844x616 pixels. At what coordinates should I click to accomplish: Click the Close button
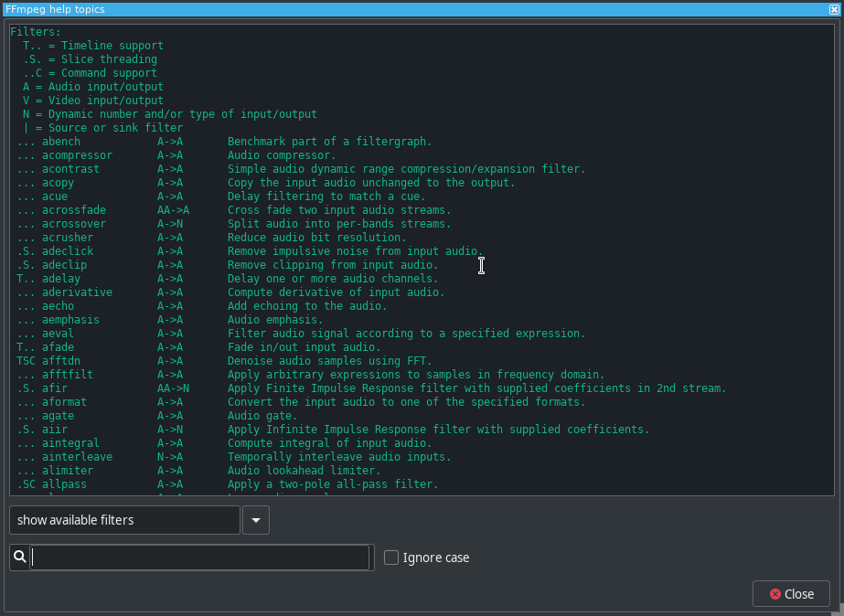(x=791, y=594)
